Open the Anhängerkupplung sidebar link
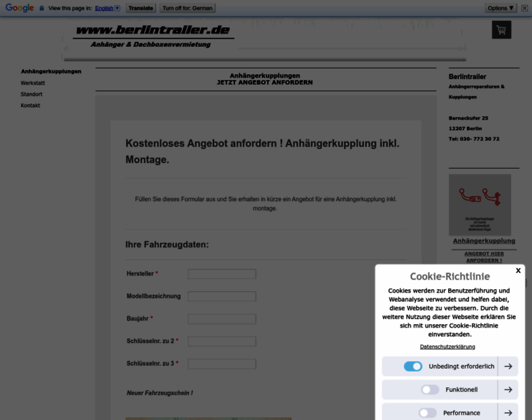The image size is (532, 420). pyautogui.click(x=484, y=241)
